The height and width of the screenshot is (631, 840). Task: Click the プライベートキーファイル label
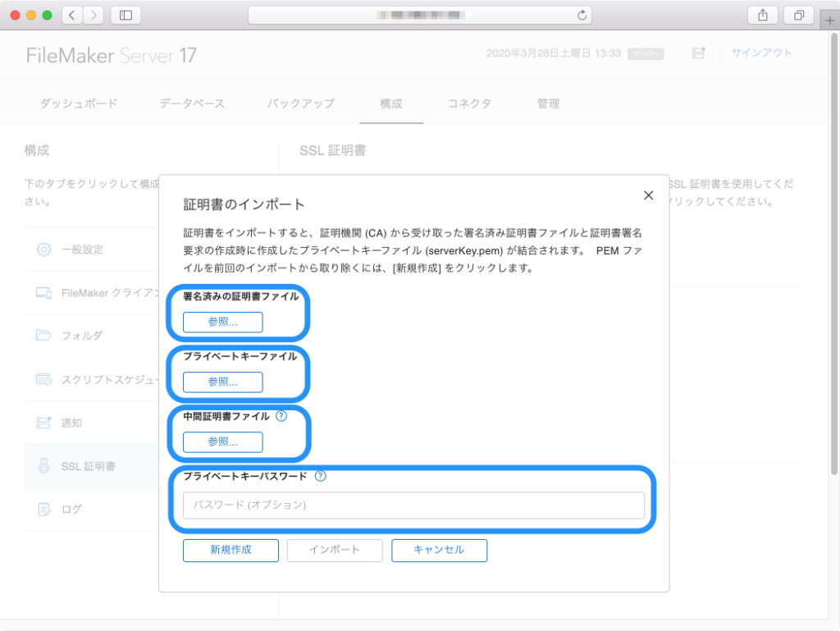pyautogui.click(x=240, y=356)
